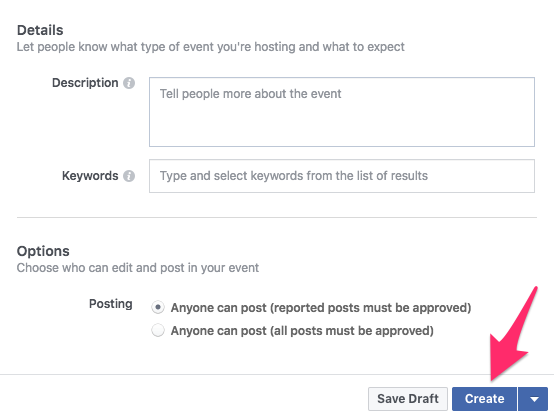Click the Description info icon

click(x=129, y=83)
